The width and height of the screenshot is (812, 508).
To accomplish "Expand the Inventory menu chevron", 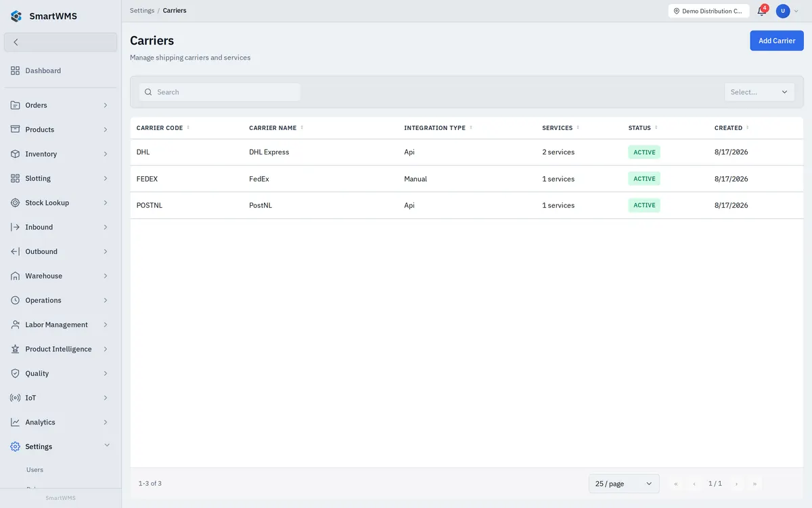I will pos(106,154).
